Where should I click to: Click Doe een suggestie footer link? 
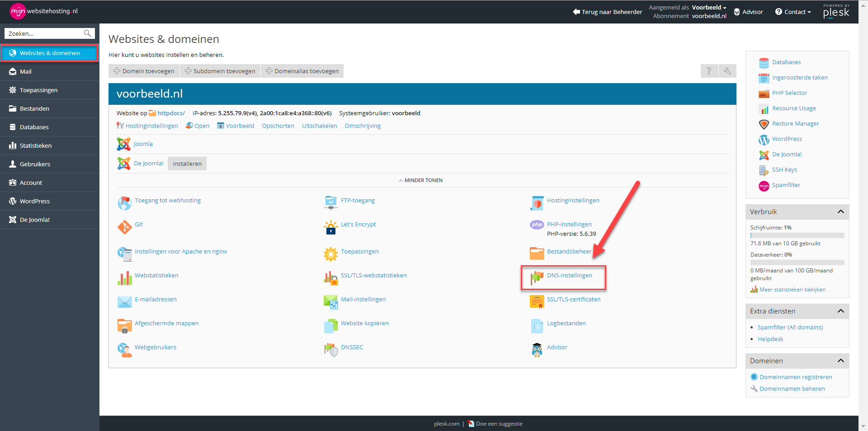click(499, 424)
